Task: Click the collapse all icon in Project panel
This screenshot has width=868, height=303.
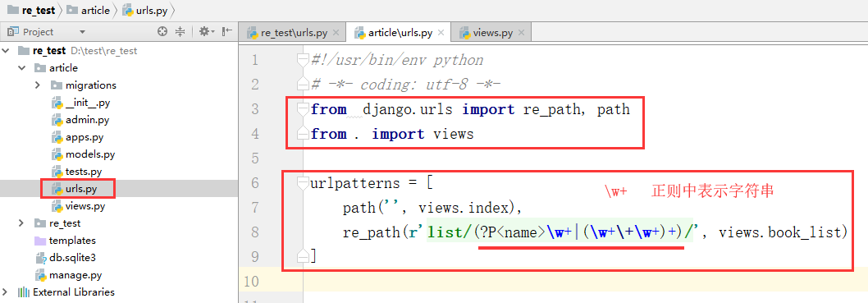Action: (180, 31)
